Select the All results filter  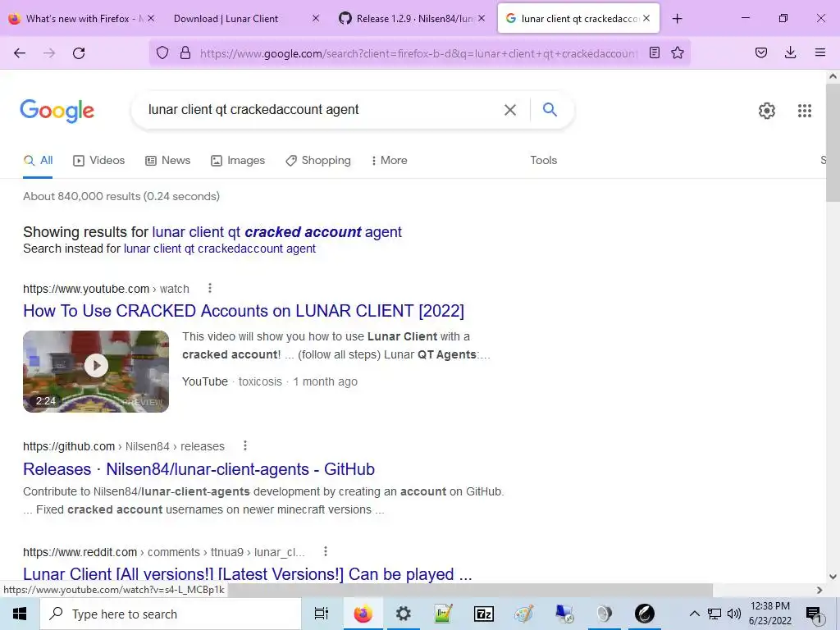click(38, 160)
